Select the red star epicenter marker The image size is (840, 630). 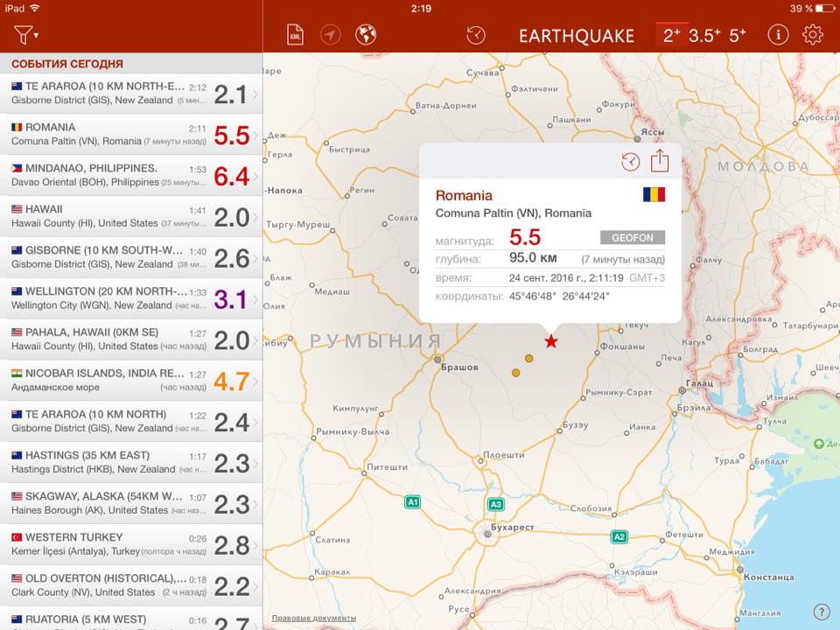click(550, 340)
